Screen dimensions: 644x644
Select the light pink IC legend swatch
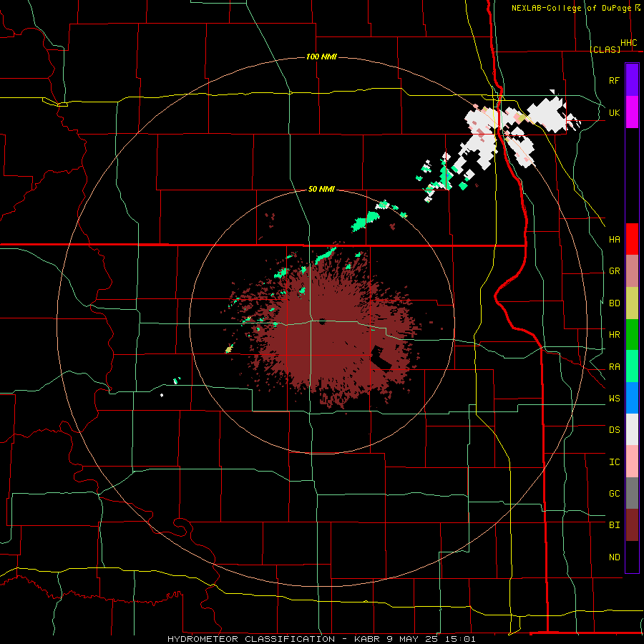pos(632,462)
